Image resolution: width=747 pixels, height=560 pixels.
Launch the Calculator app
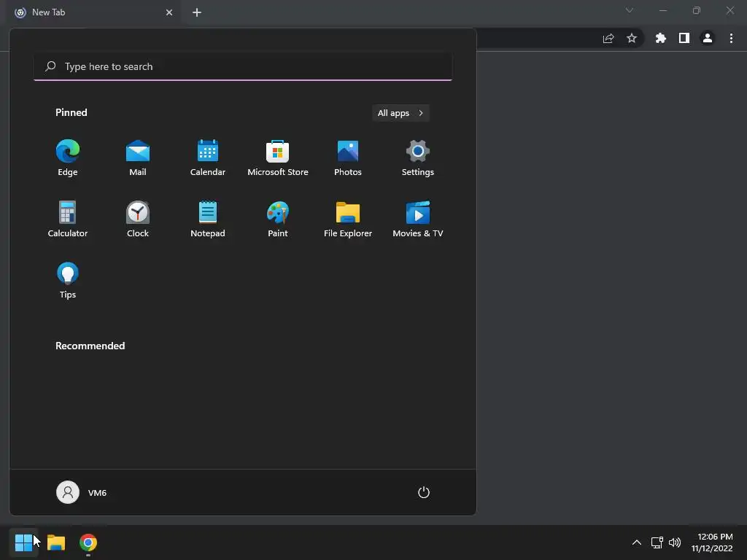tap(68, 219)
